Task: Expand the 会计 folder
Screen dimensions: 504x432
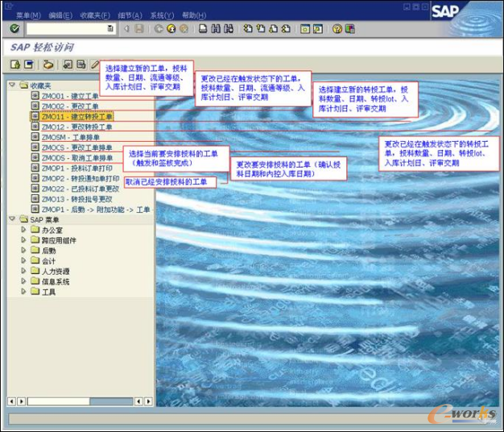Action: tap(23, 260)
